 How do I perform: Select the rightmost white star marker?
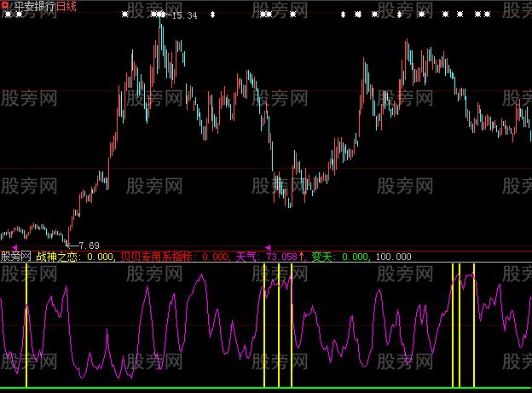488,14
